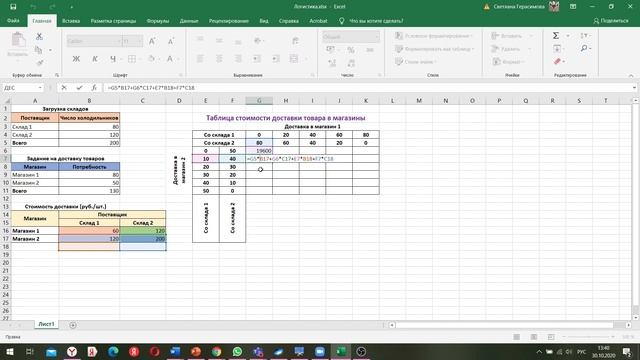640x360 pixels.
Task: Cancel formula entry with X icon
Action: (64, 88)
